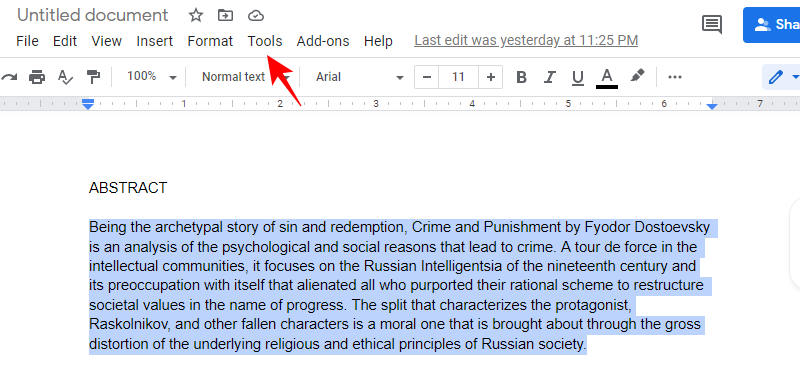Image resolution: width=800 pixels, height=374 pixels.
Task: Click the Redo arrow icon
Action: click(9, 77)
